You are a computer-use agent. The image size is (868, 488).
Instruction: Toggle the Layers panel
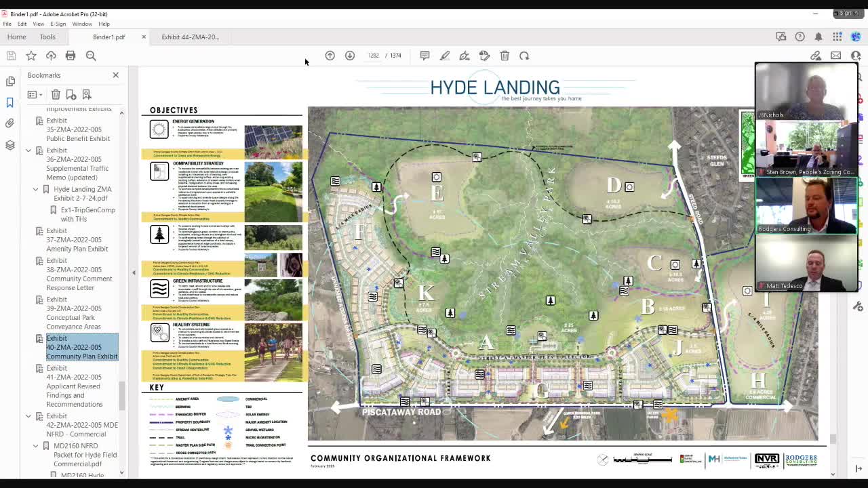tap(10, 145)
